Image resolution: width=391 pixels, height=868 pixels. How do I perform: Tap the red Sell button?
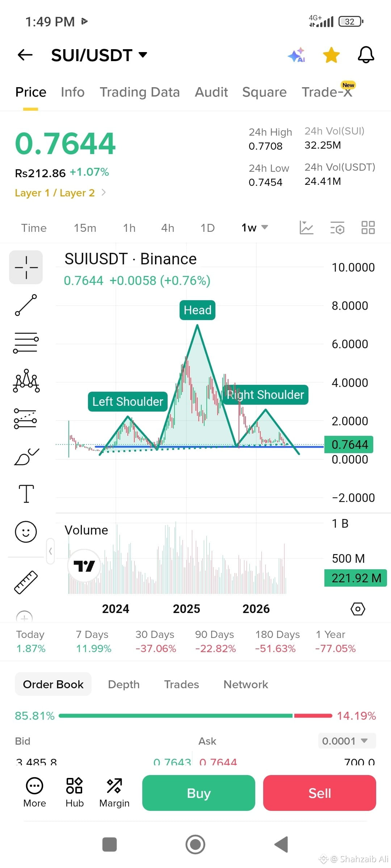320,793
